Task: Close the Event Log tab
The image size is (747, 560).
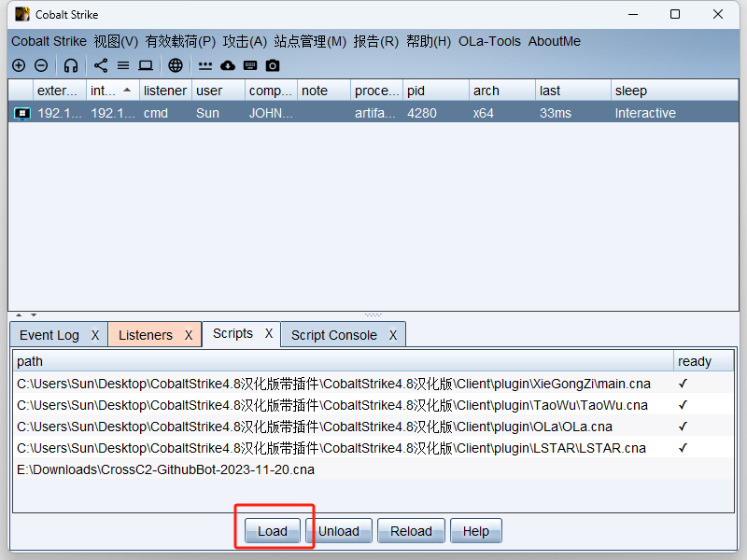Action: [95, 335]
